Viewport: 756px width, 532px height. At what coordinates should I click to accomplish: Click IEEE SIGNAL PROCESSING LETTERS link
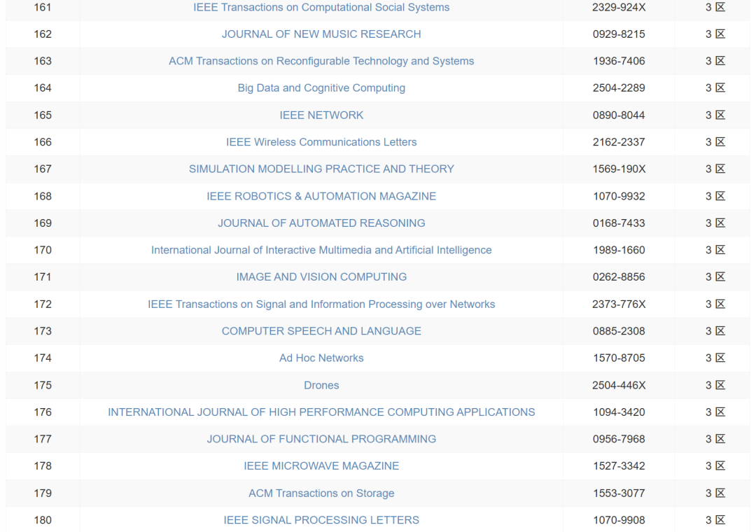click(321, 520)
